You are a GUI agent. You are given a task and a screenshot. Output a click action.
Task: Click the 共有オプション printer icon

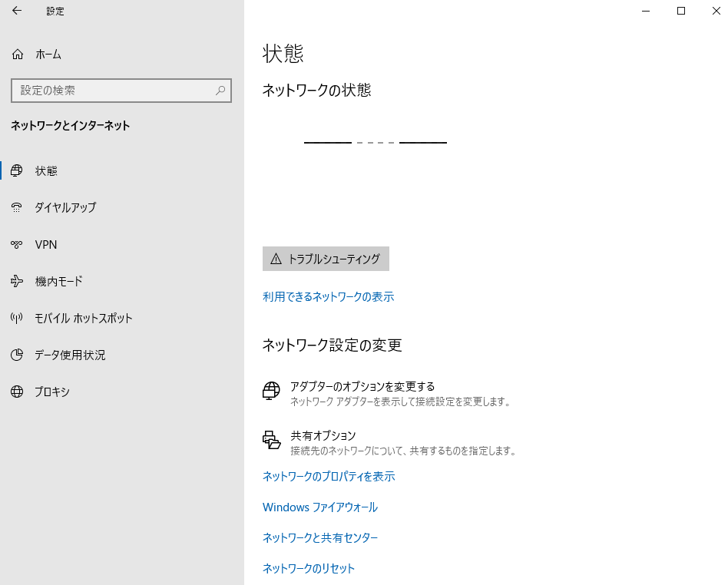coord(272,440)
